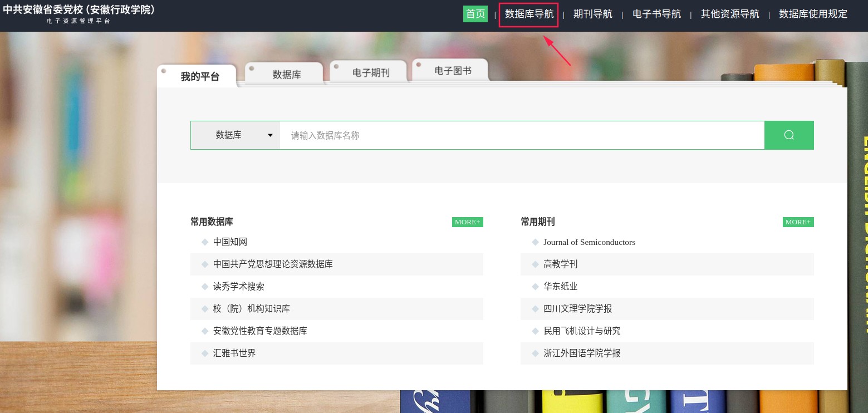
Task: Click the 首页 home button
Action: coord(475,14)
